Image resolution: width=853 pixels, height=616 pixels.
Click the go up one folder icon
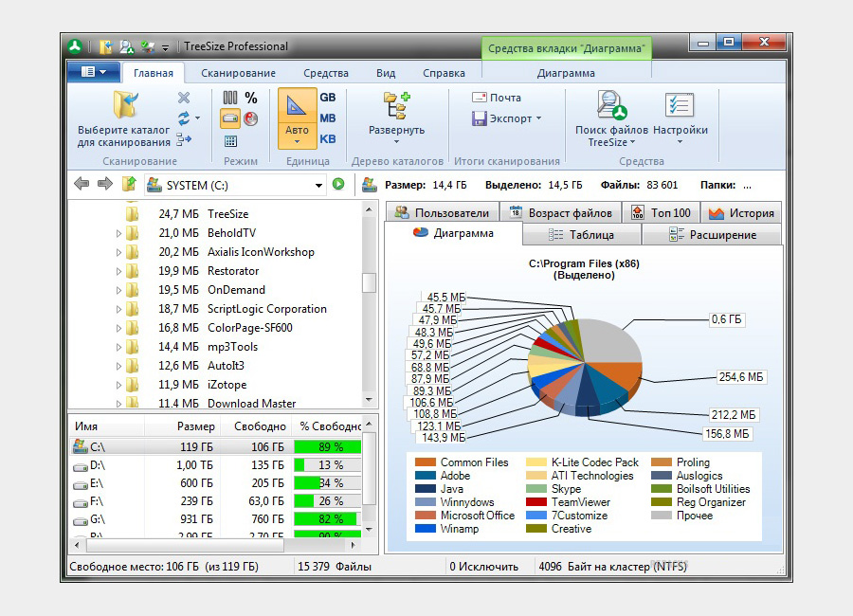point(128,184)
